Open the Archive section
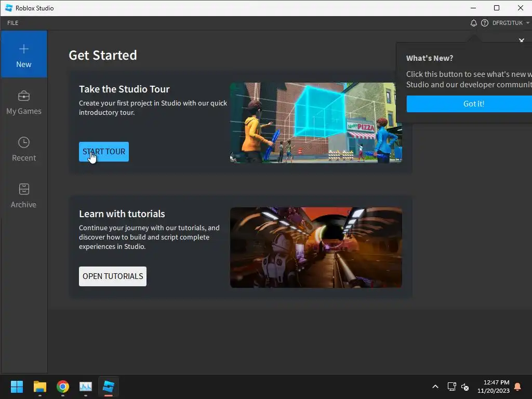532x399 pixels. 24,196
